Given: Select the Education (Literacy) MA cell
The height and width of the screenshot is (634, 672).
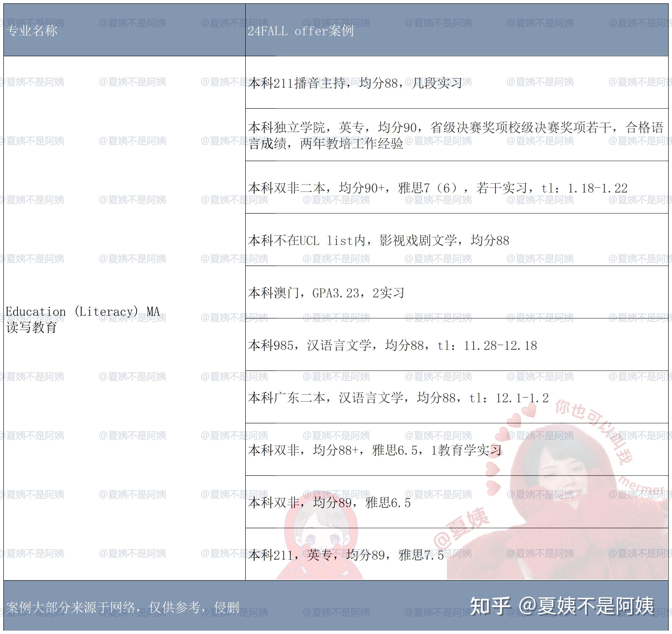Looking at the screenshot, I should [83, 312].
